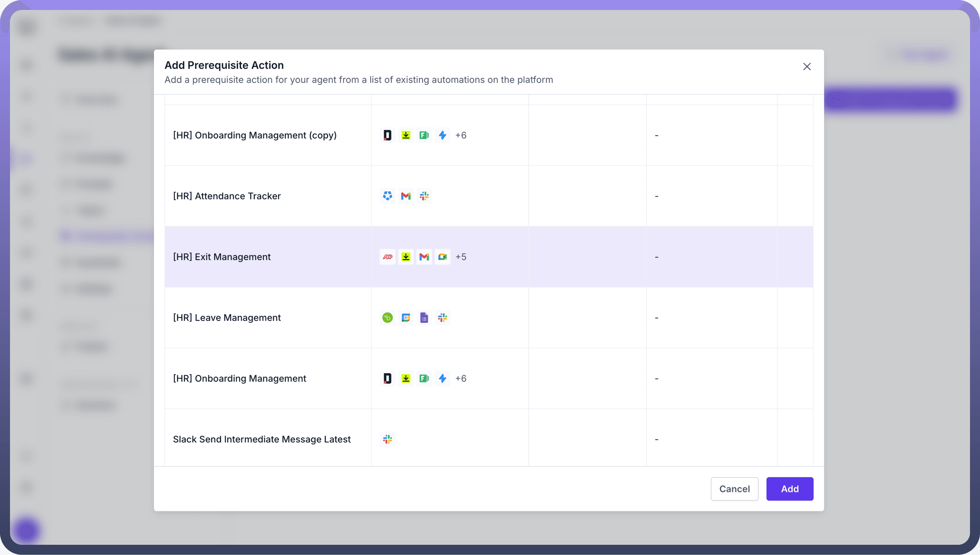Click Google Calendar icon in Leave Management row
The width and height of the screenshot is (980, 555).
(405, 317)
